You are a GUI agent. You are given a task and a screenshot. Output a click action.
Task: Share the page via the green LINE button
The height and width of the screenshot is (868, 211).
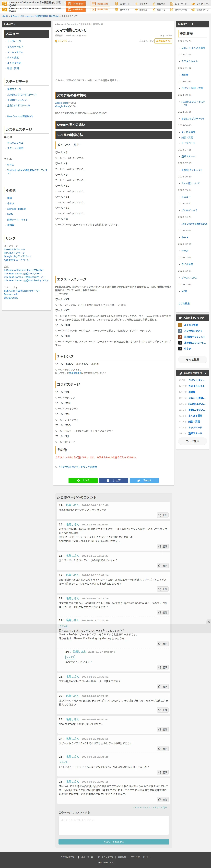pos(83,481)
